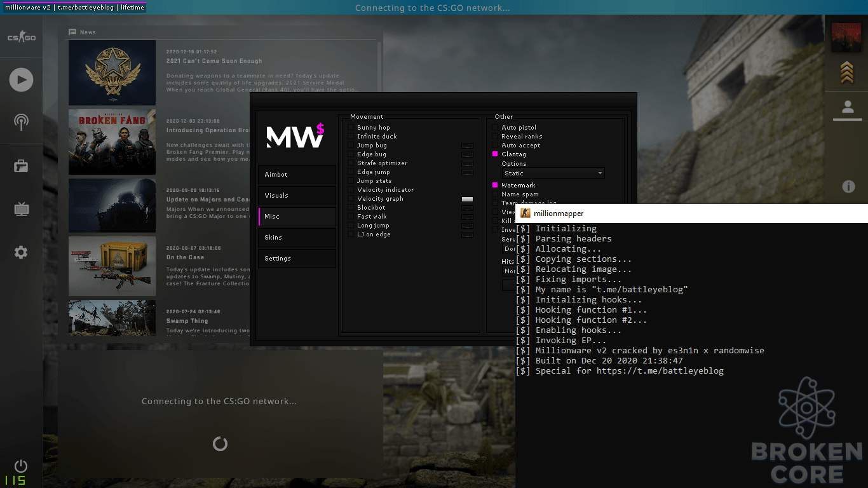Enable the Bunny hop checkbox
Image resolution: width=868 pixels, height=488 pixels.
click(351, 128)
